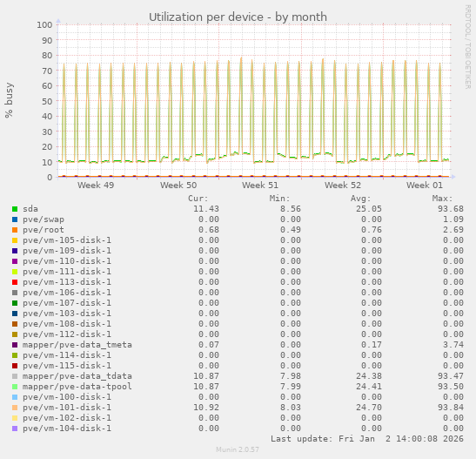Click the 'Max:' column header
This screenshot has width=476, height=459.
442,199
